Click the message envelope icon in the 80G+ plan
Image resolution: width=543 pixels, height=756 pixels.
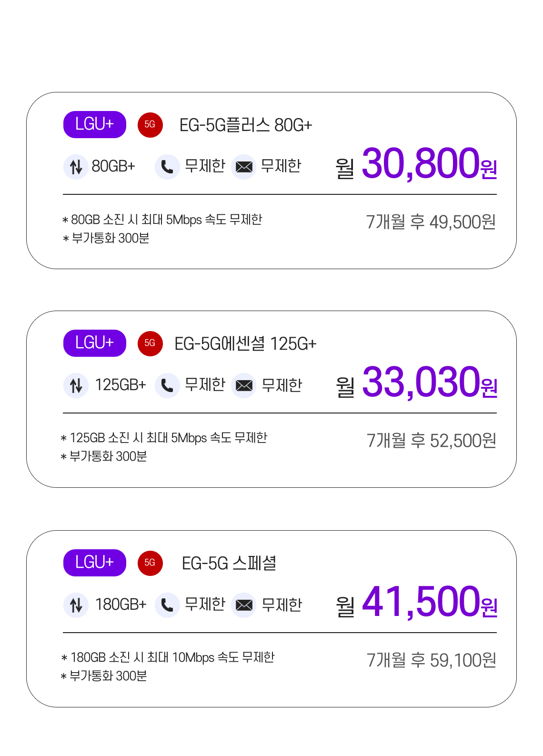tap(244, 167)
